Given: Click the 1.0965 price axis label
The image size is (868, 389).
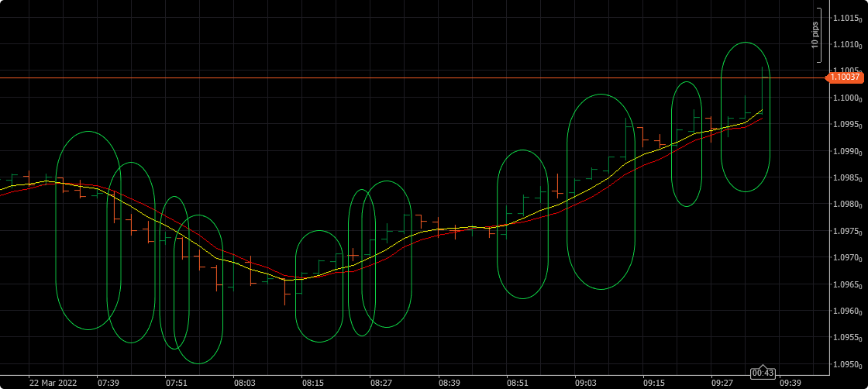Looking at the screenshot, I should [x=848, y=284].
